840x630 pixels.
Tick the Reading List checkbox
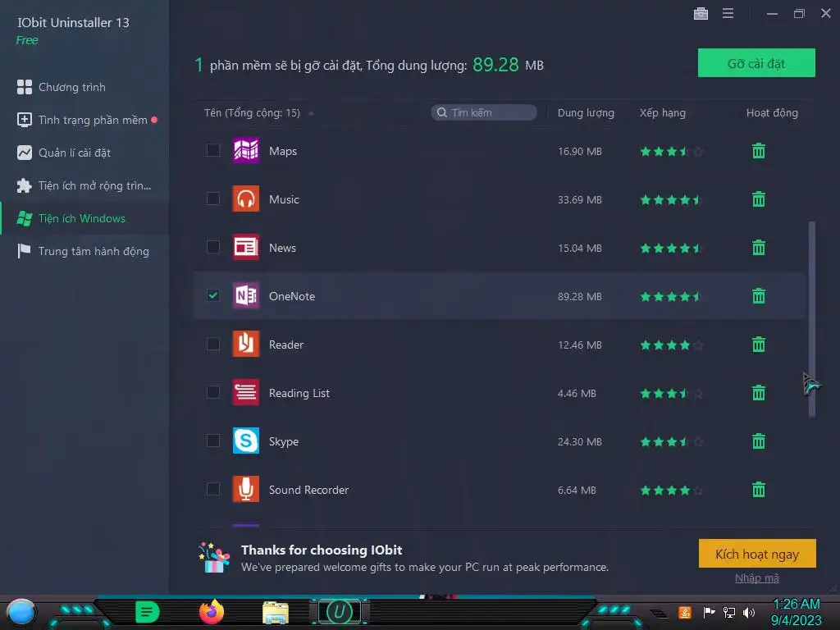click(x=213, y=392)
